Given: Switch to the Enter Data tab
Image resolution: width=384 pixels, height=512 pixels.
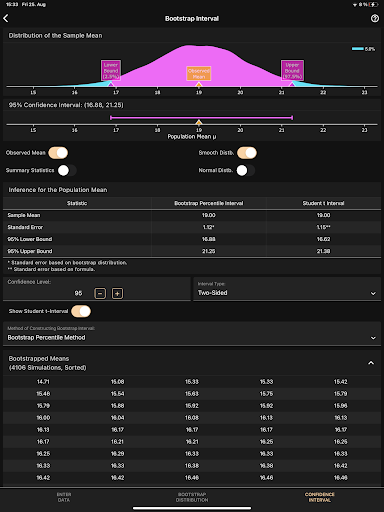Looking at the screenshot, I should [64, 497].
